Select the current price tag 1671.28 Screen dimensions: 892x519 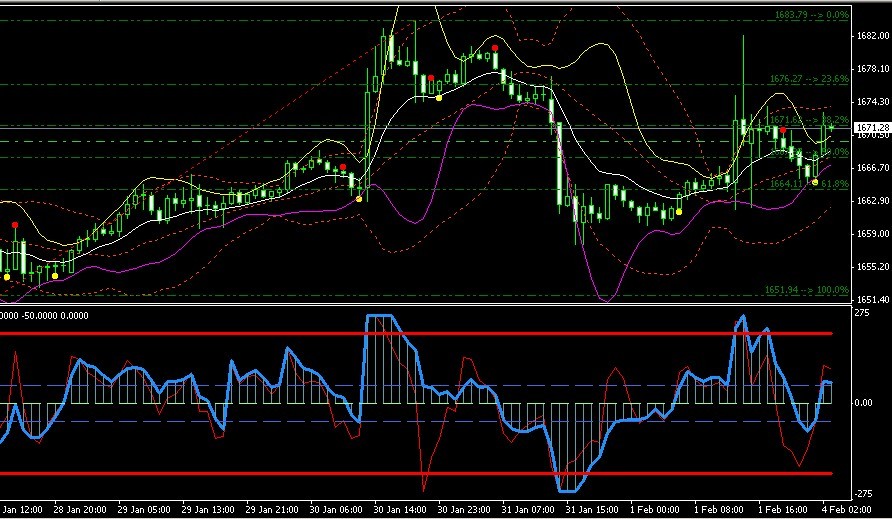click(x=873, y=127)
